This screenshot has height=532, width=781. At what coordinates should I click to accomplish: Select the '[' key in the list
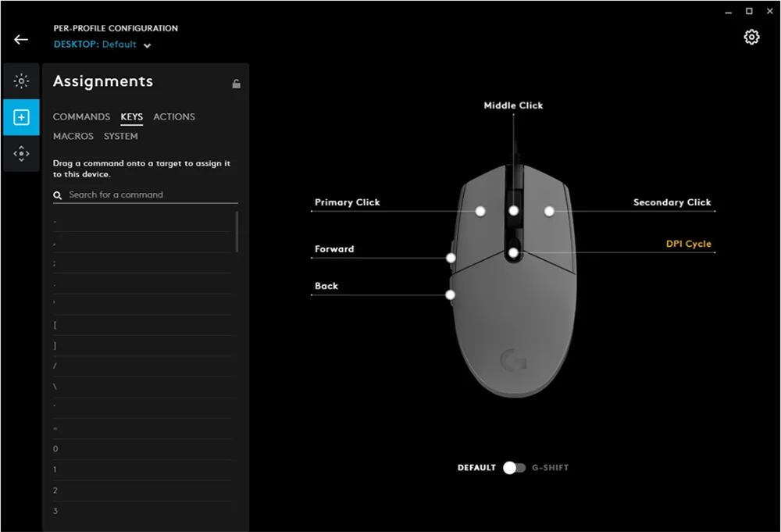click(142, 325)
